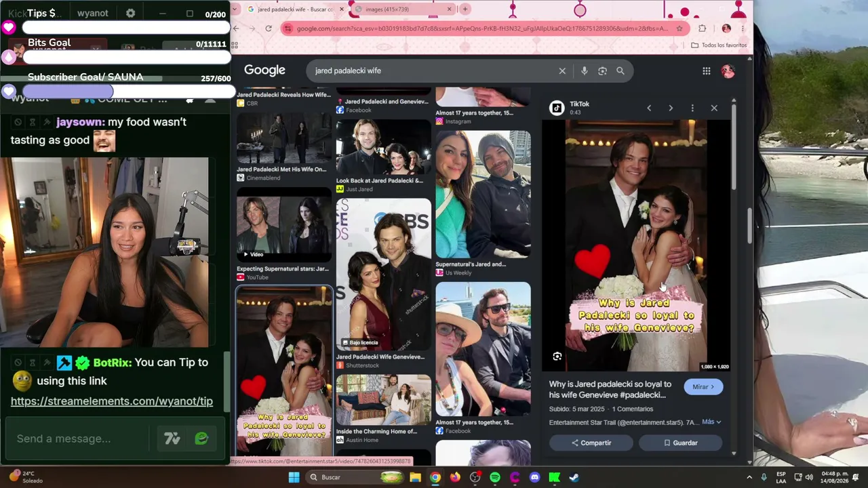The image size is (868, 488).
Task: Click the 'Send a message...' chat field
Action: [77, 439]
